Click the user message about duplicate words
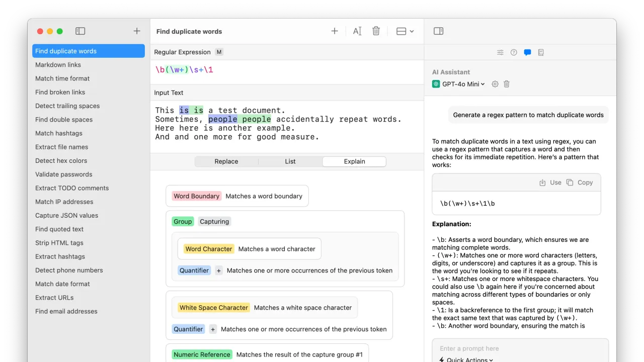 [x=528, y=115]
